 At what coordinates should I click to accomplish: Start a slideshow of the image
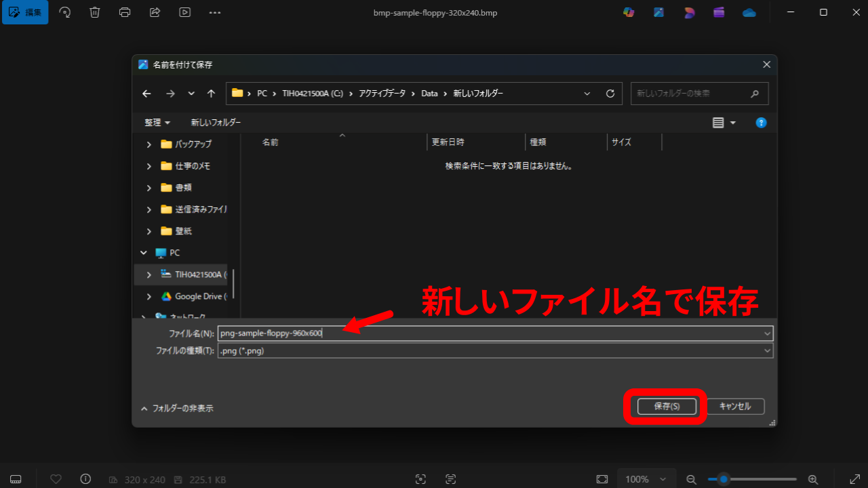point(184,12)
